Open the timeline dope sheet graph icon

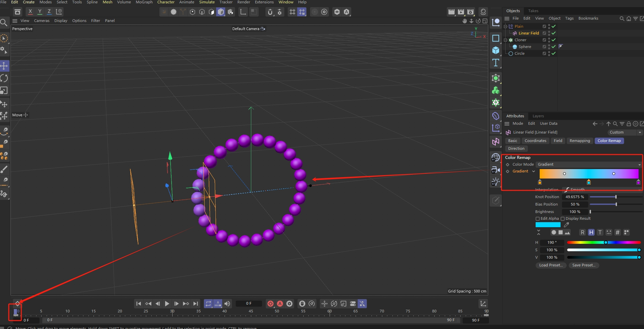(x=483, y=304)
